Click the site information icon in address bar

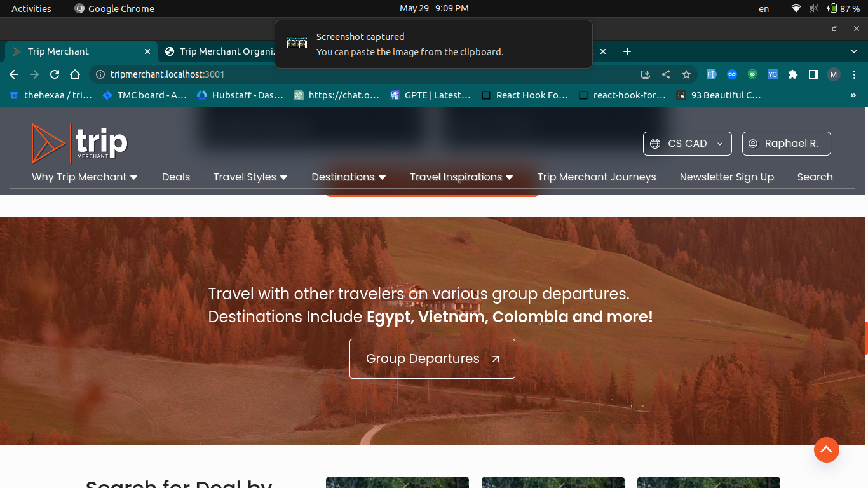pyautogui.click(x=100, y=74)
